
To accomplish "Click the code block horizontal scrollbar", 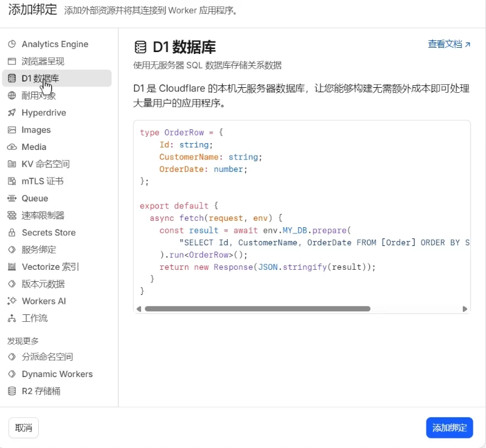I will click(257, 309).
